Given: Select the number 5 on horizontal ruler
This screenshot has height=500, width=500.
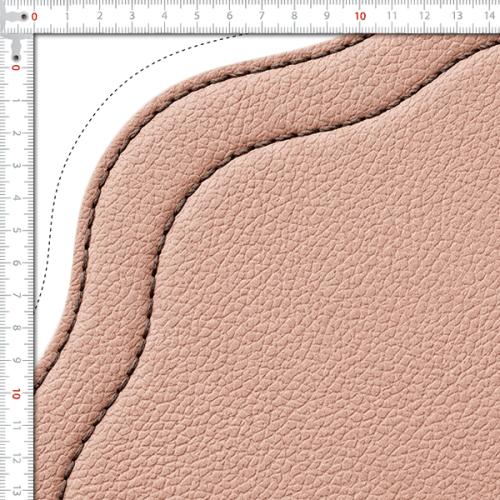Looking at the screenshot, I should 197,16.
